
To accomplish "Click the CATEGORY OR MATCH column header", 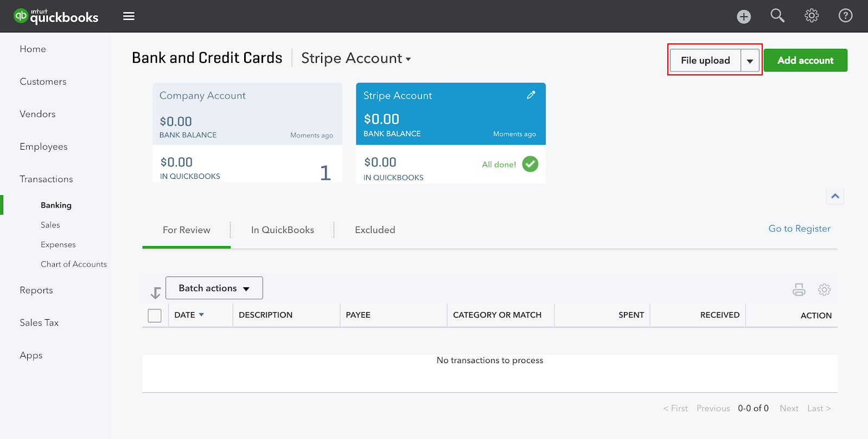I will pyautogui.click(x=497, y=315).
